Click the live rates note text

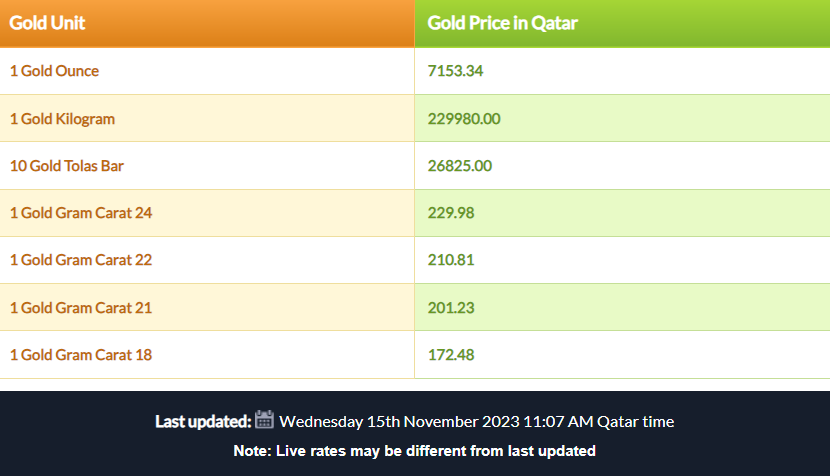(414, 451)
